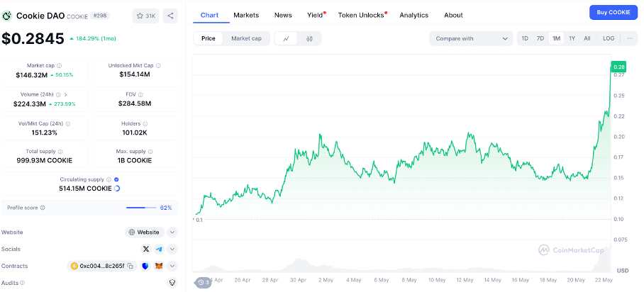Screen dimensions: 644x292
Task: Click the MetaMask fox icon
Action: (x=159, y=266)
